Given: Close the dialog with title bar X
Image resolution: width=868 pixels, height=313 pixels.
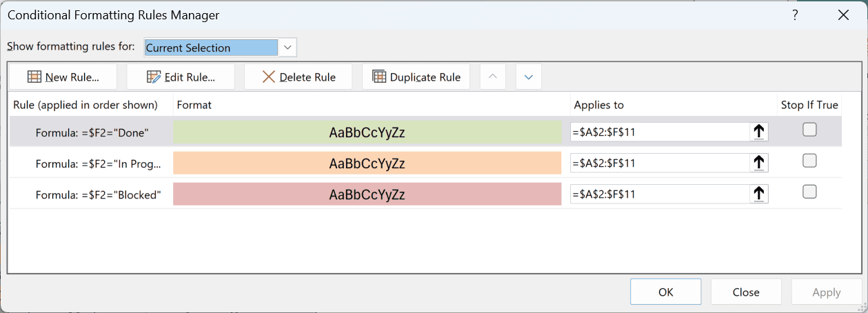Looking at the screenshot, I should pyautogui.click(x=842, y=14).
